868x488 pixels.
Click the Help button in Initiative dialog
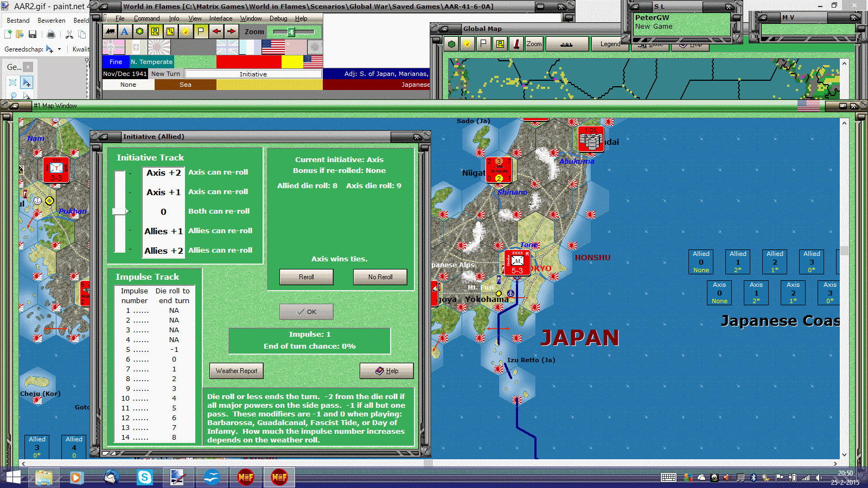click(x=387, y=371)
